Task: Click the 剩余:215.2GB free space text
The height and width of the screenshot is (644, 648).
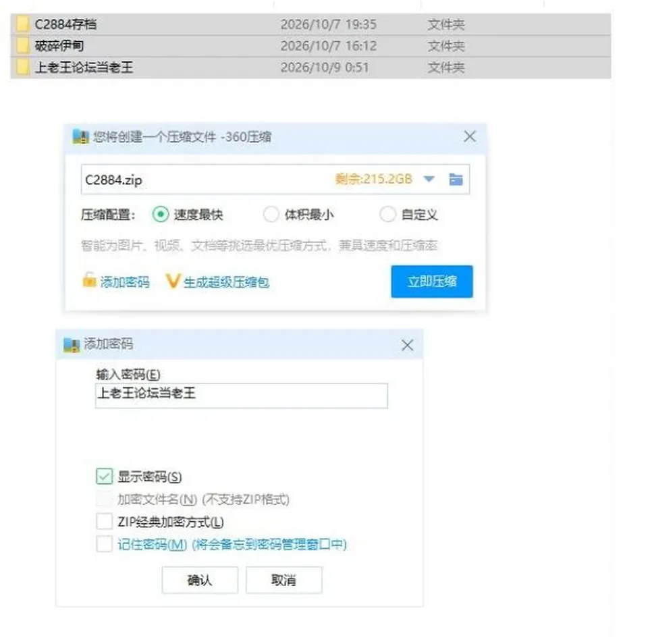Action: coord(373,179)
